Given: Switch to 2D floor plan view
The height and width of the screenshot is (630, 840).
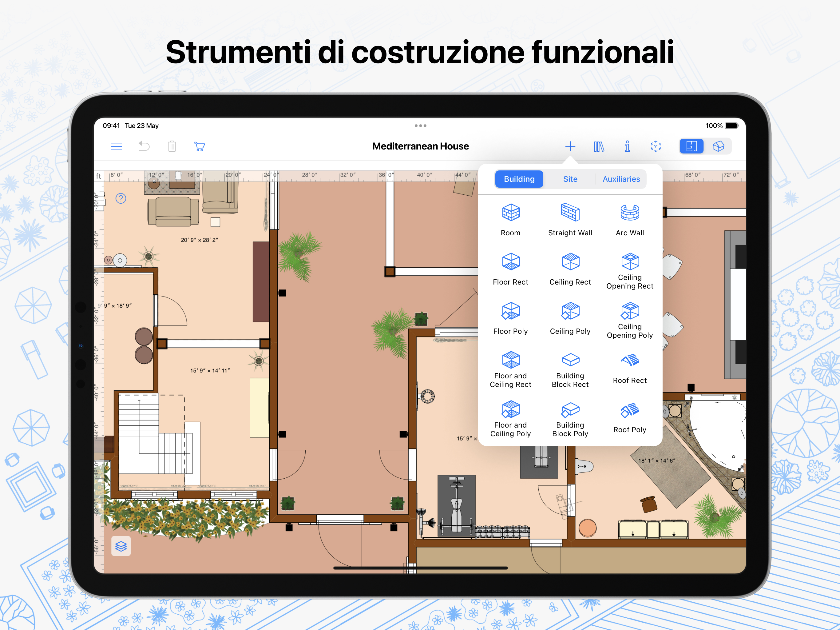Looking at the screenshot, I should 691,146.
